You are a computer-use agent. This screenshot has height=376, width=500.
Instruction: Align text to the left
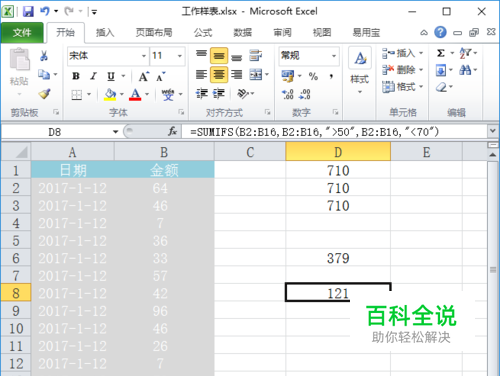point(201,74)
